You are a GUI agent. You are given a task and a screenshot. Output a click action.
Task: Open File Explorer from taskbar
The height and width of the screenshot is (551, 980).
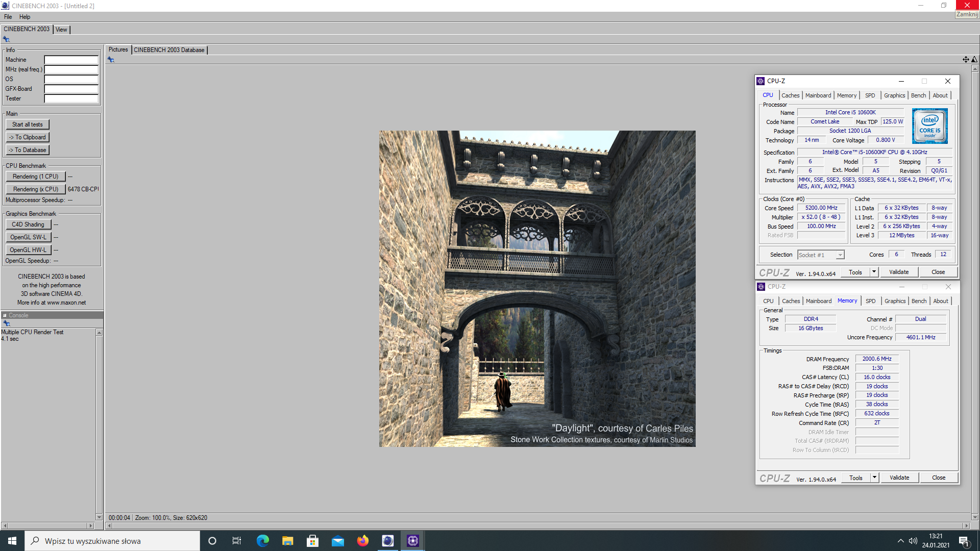pos(287,541)
